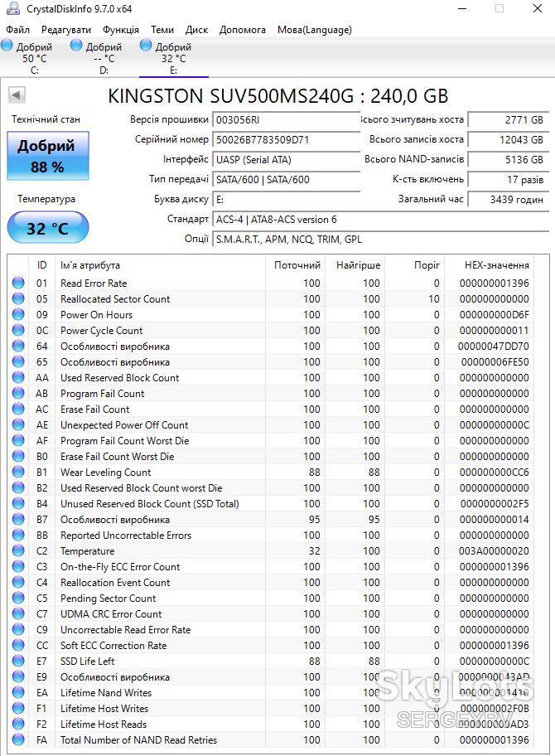The height and width of the screenshot is (756, 555).
Task: Open the Функція menu
Action: 120,30
